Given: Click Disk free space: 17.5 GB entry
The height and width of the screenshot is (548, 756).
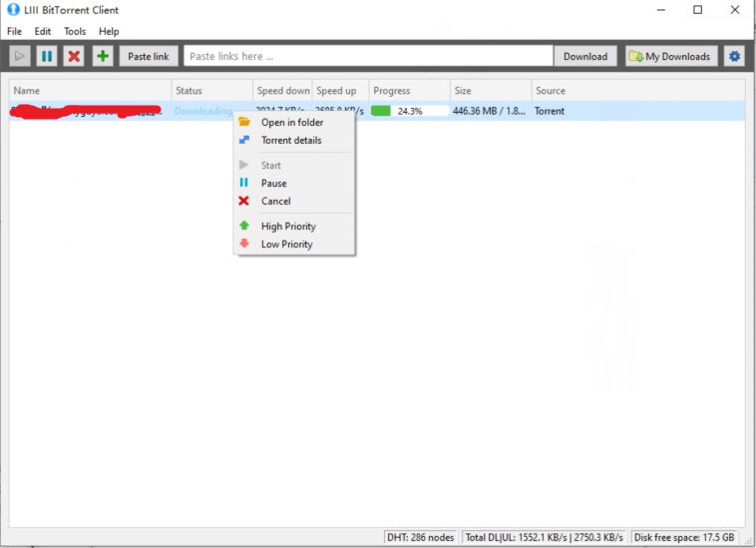Looking at the screenshot, I should (684, 537).
